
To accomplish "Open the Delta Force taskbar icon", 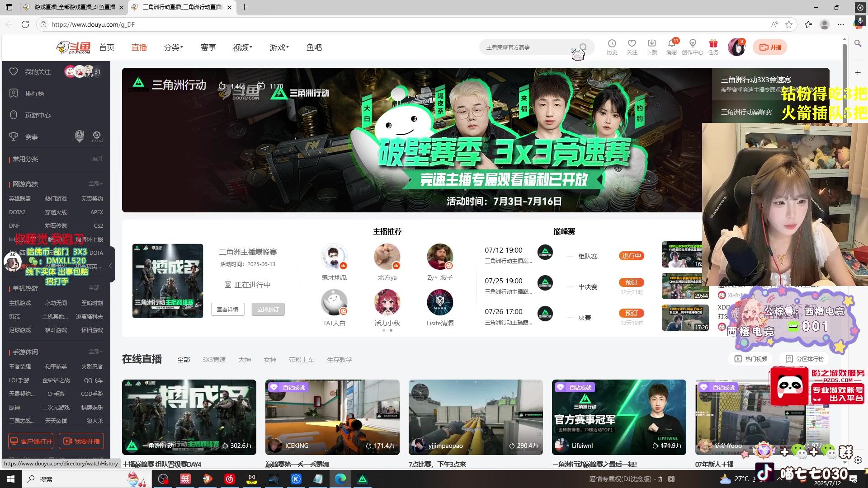I will tap(363, 479).
